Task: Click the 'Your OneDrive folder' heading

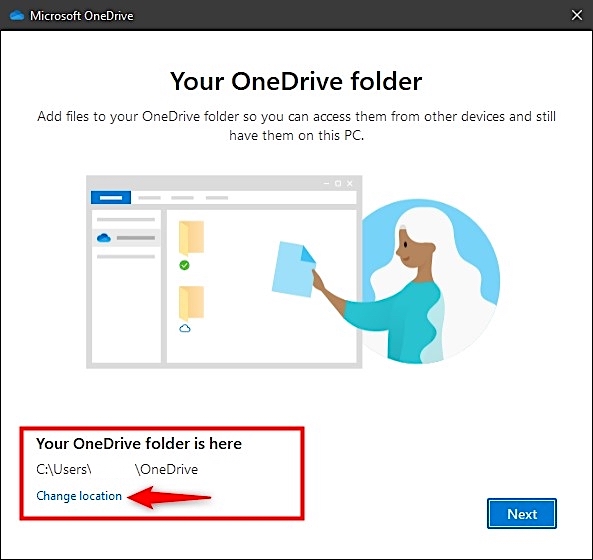Action: tap(296, 81)
